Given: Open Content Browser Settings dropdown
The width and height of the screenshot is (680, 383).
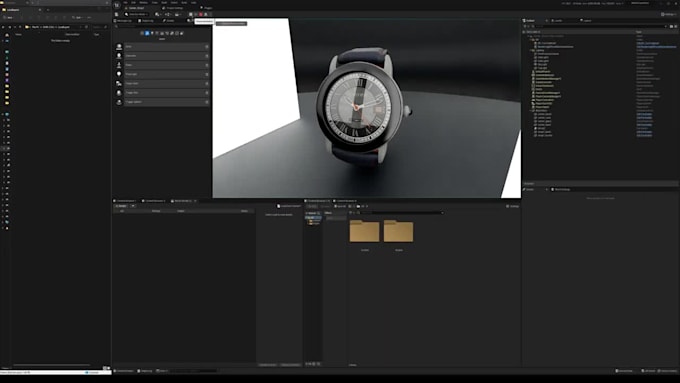Looking at the screenshot, I should (513, 206).
